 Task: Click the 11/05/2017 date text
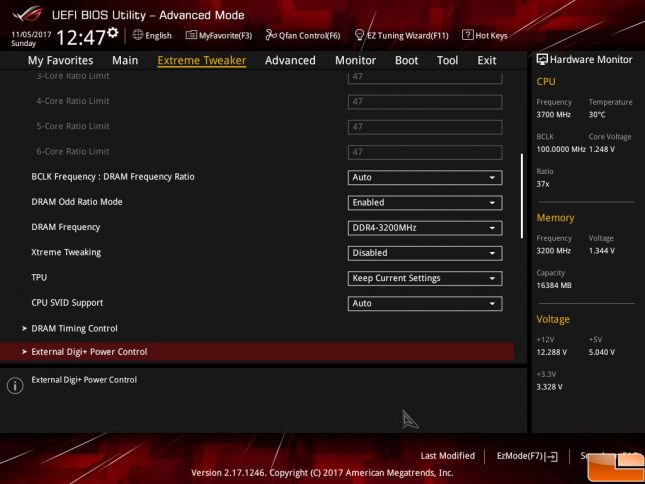click(31, 35)
